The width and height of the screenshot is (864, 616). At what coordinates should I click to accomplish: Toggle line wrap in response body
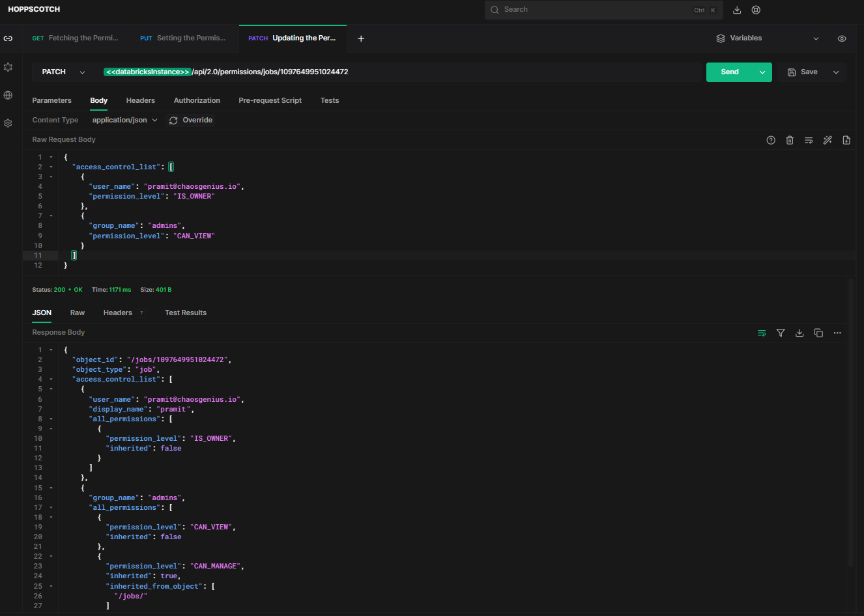pos(762,333)
